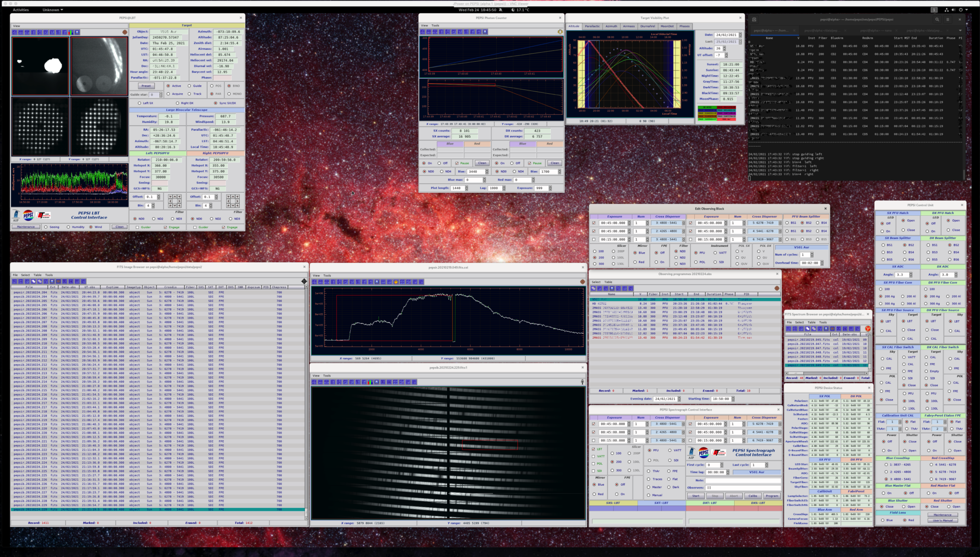The height and width of the screenshot is (557, 980).
Task: Click the DX Clean button in Photon Counter
Action: (555, 163)
